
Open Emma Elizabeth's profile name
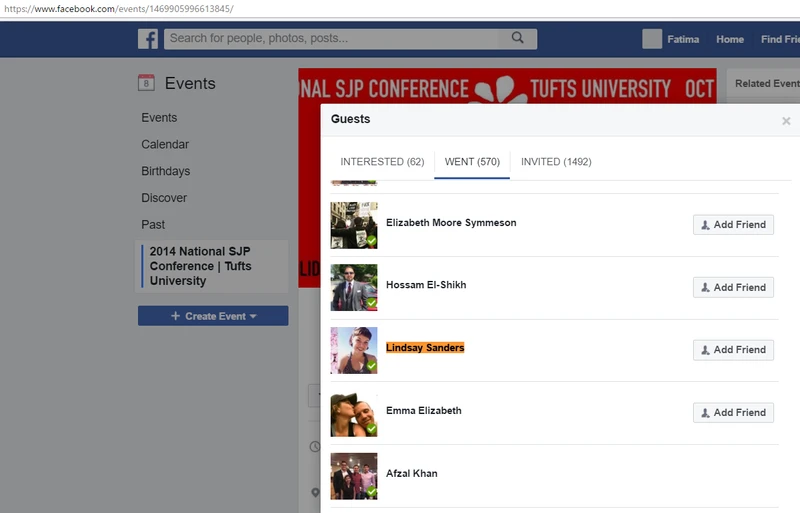423,410
